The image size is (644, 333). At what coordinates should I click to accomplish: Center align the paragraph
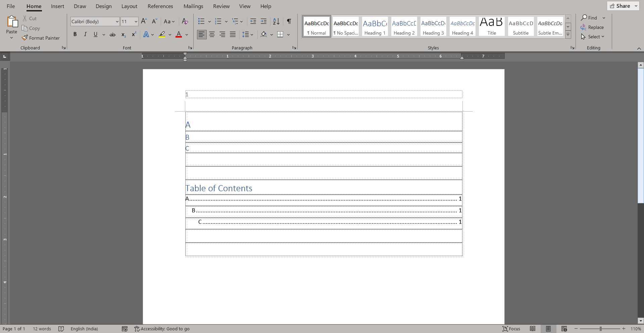pyautogui.click(x=212, y=34)
